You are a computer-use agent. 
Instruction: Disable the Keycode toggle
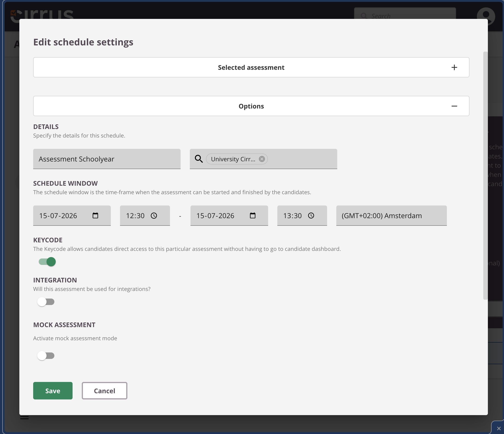pyautogui.click(x=47, y=262)
